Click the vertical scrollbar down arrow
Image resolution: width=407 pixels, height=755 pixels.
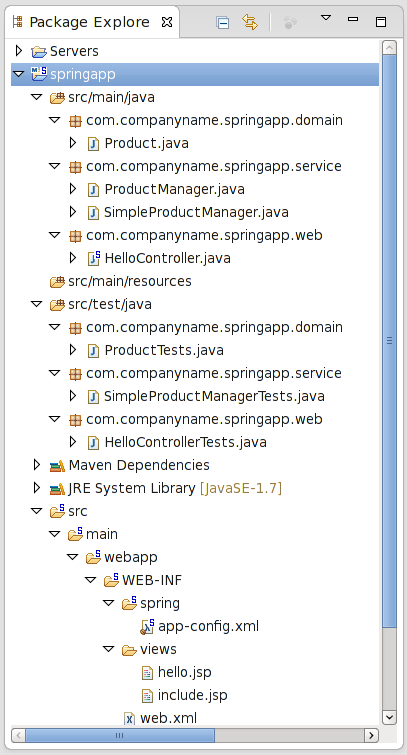(x=389, y=717)
